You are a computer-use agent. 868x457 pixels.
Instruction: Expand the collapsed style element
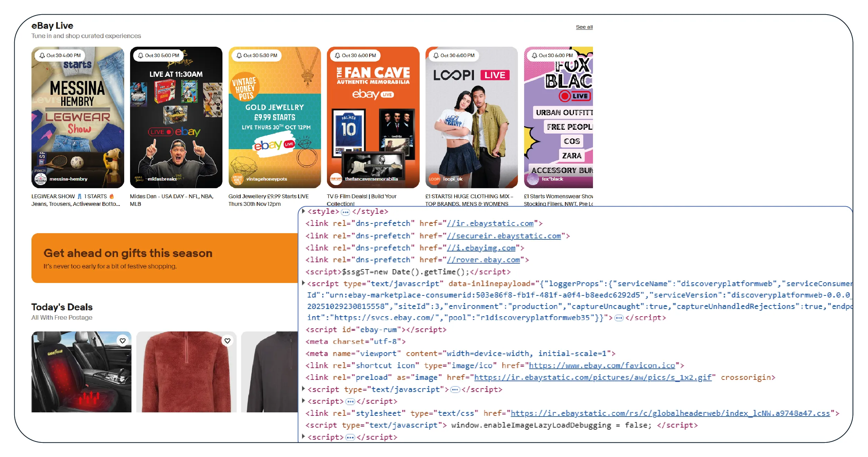(x=303, y=211)
